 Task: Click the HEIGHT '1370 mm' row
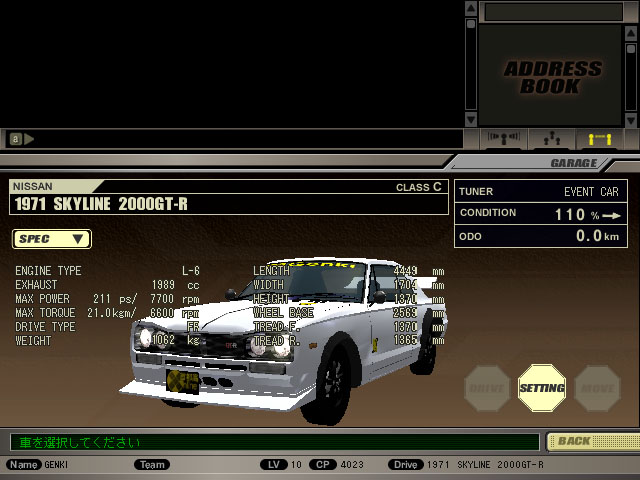tap(349, 299)
